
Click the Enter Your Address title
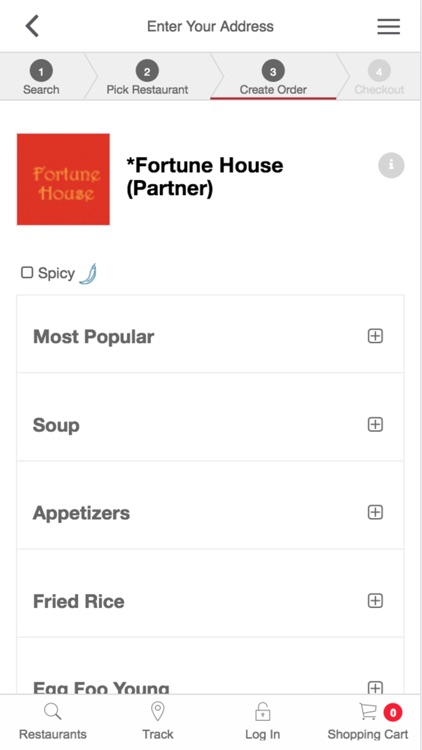point(211,26)
